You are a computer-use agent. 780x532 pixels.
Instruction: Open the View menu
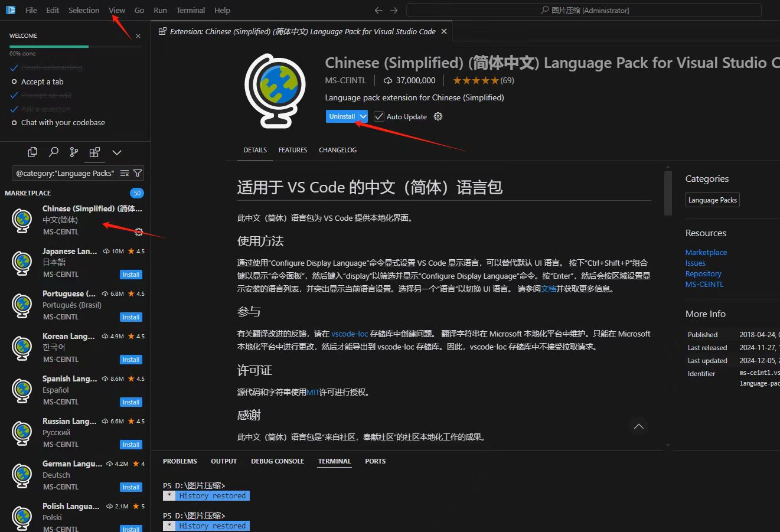pos(117,10)
